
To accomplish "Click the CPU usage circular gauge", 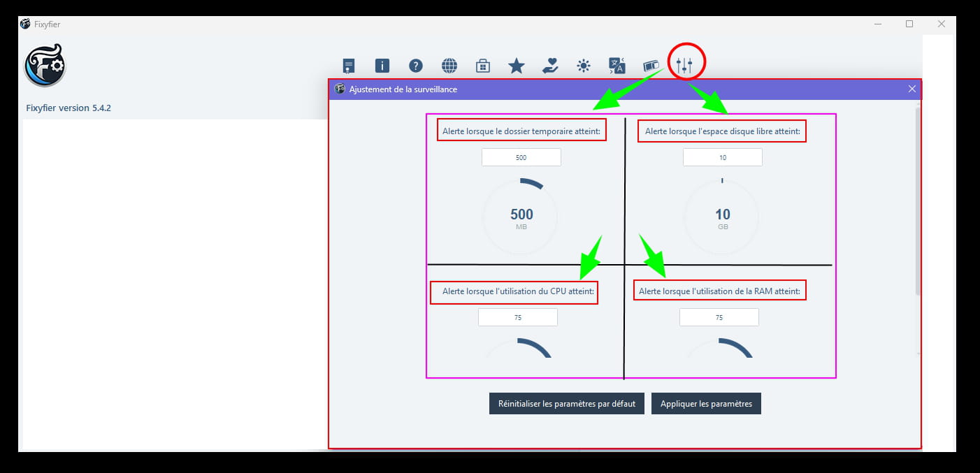I will 518,349.
